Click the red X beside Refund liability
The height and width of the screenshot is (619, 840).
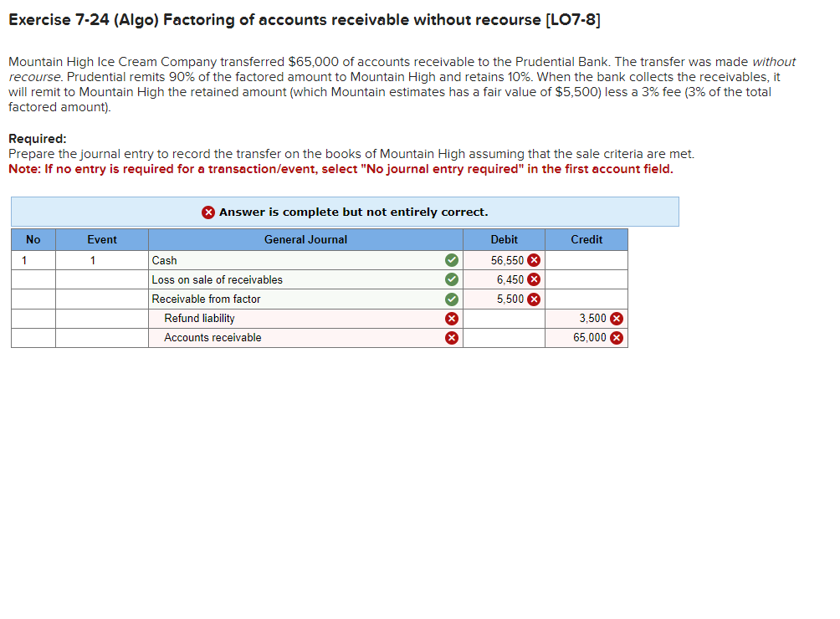tap(452, 318)
